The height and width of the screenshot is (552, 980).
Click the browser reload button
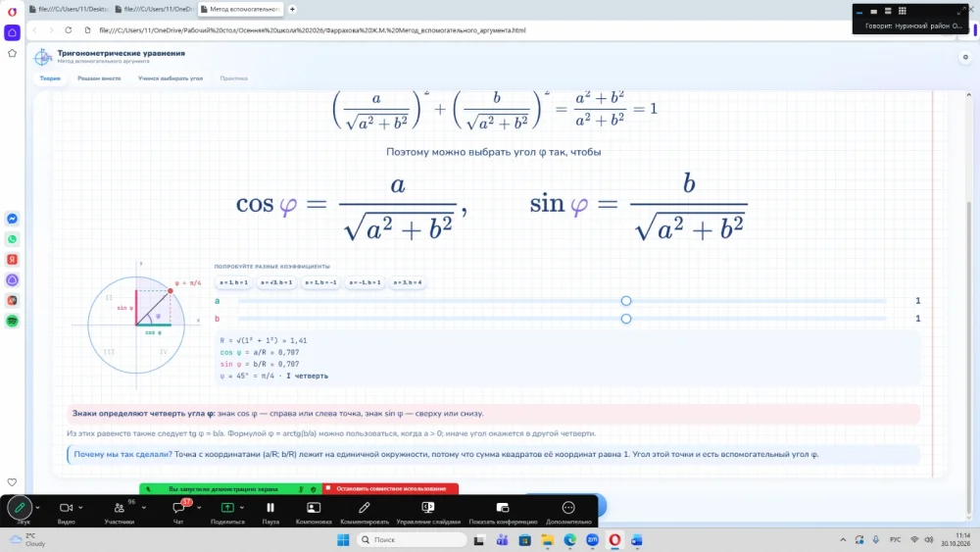pos(69,30)
